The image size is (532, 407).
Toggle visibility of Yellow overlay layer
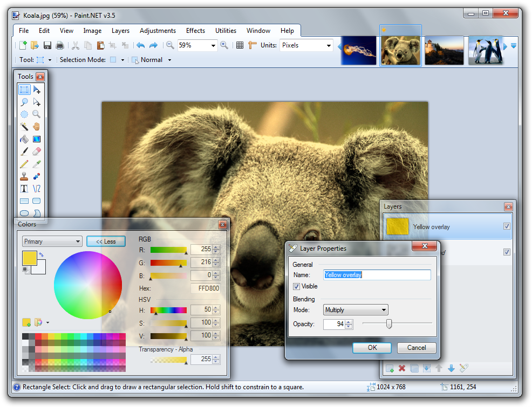[507, 226]
